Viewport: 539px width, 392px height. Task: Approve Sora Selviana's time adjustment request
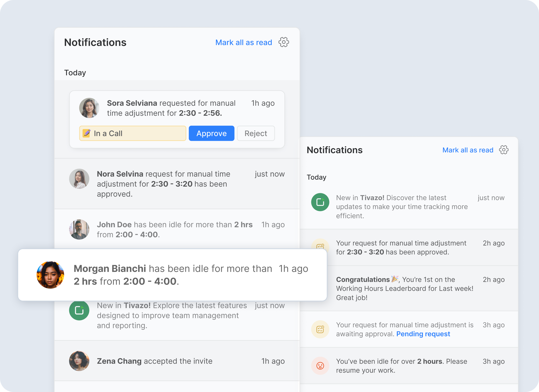tap(211, 133)
